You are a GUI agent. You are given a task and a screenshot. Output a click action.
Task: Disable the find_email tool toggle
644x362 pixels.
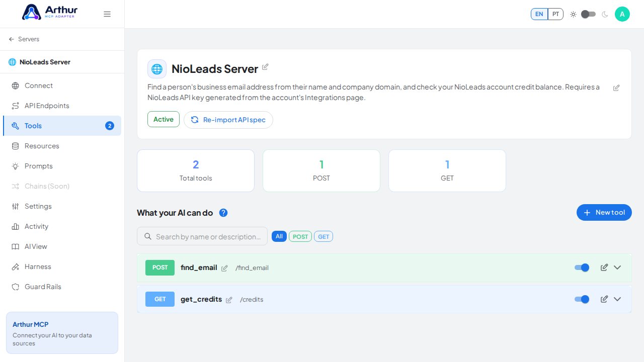(582, 267)
